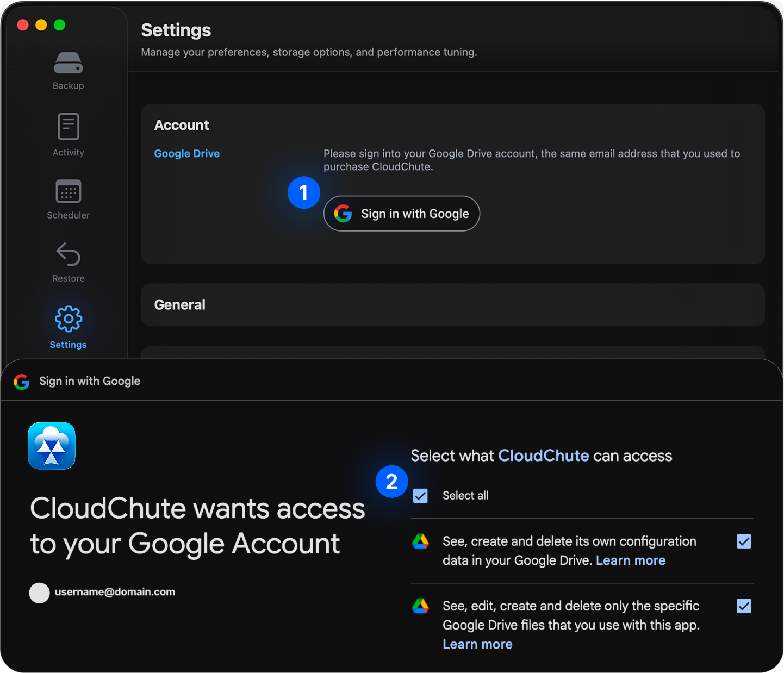Click Google Drive icon beside configuration data permission
Image resolution: width=784 pixels, height=673 pixels.
click(x=420, y=541)
